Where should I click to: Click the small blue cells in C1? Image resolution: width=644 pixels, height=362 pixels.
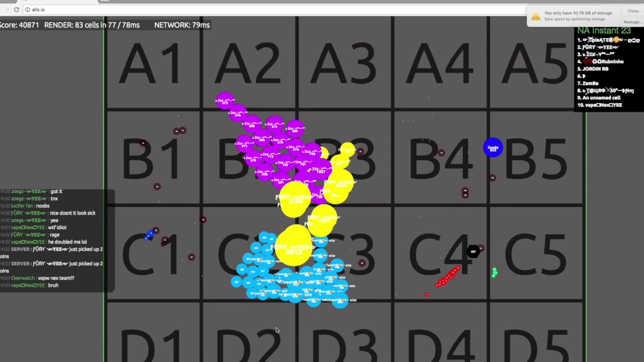click(x=149, y=234)
